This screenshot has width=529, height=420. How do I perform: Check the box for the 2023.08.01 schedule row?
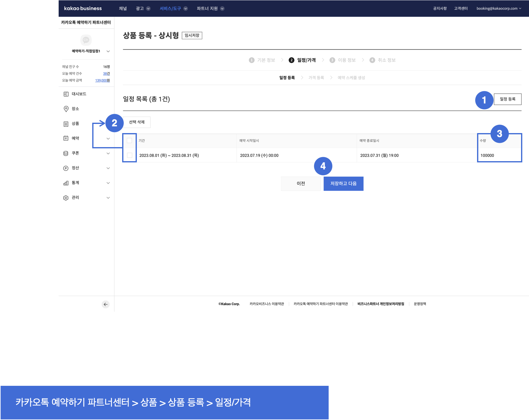[x=130, y=155]
